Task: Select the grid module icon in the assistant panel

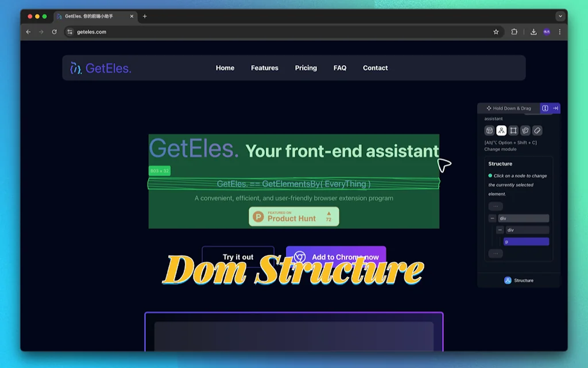Action: pyautogui.click(x=489, y=131)
